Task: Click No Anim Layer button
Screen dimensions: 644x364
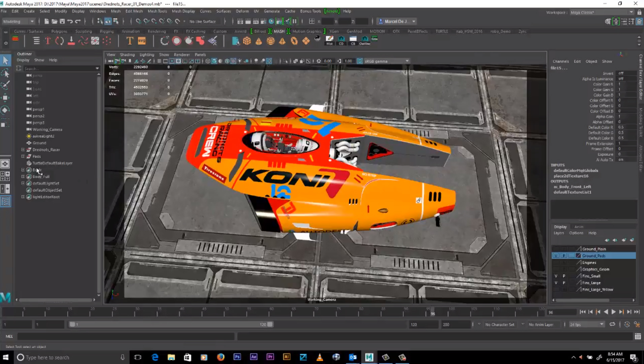Action: [x=541, y=325]
